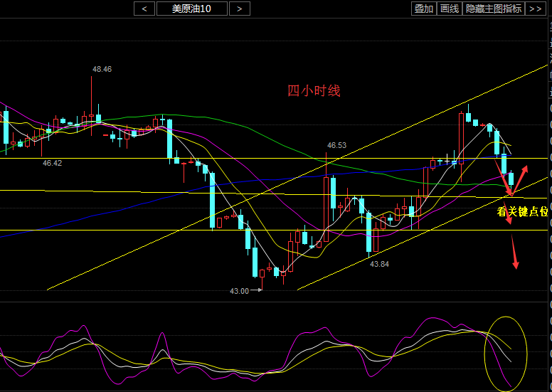Click the next contract arrow button
The height and width of the screenshot is (392, 552).
tap(240, 9)
